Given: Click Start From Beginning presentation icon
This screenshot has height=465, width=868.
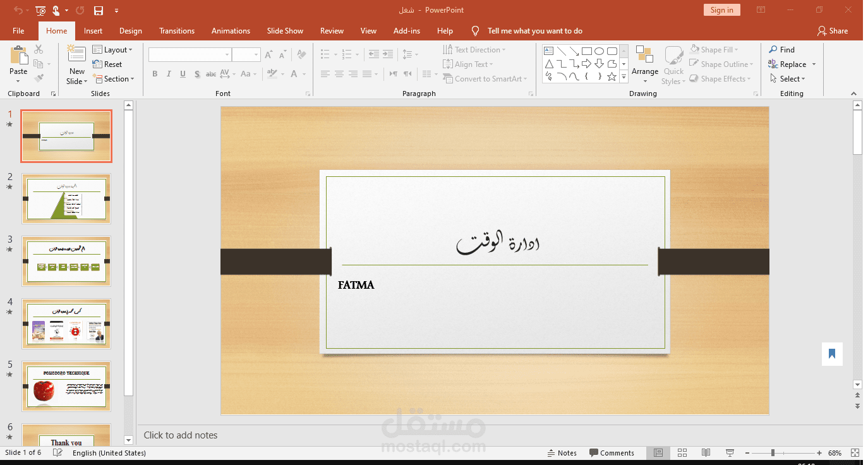Looking at the screenshot, I should tap(40, 10).
